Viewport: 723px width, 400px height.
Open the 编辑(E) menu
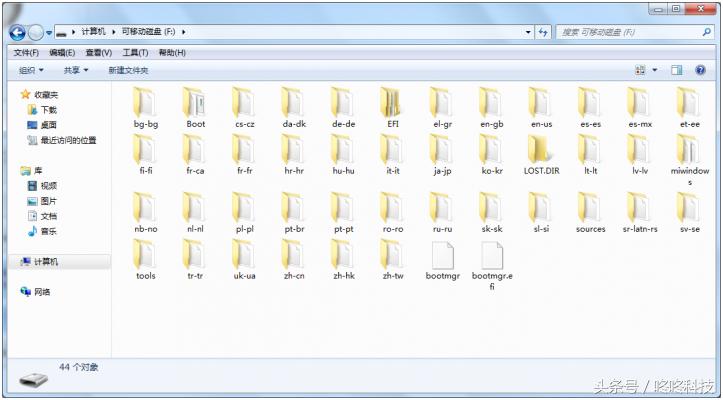pos(62,53)
